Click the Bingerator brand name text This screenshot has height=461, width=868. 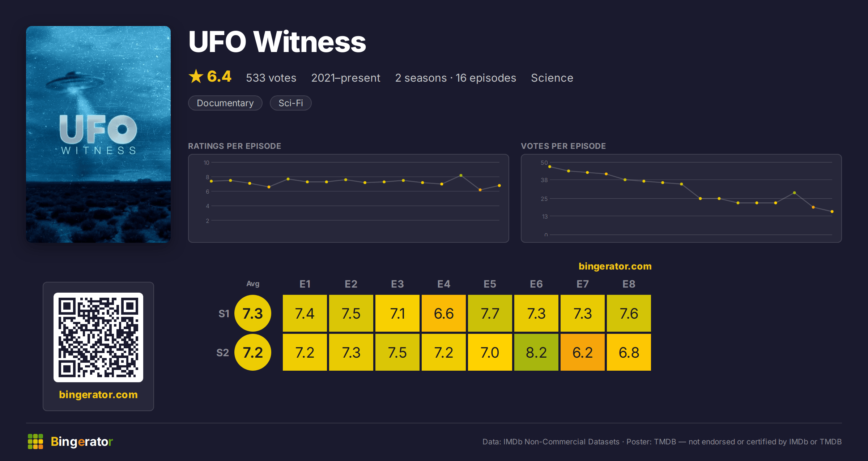[x=82, y=441]
